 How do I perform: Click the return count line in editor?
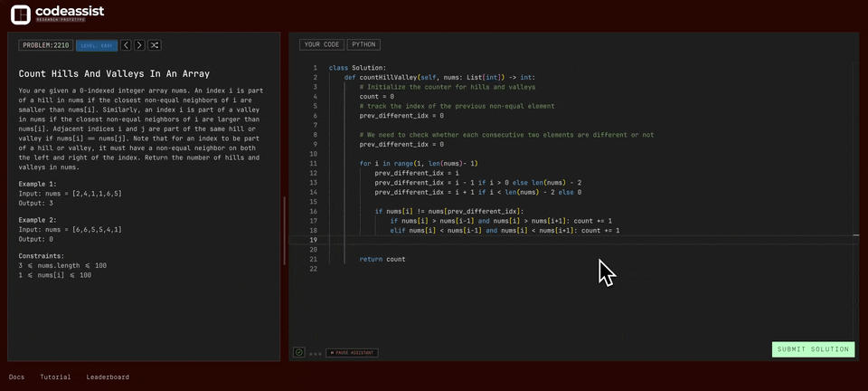(382, 260)
